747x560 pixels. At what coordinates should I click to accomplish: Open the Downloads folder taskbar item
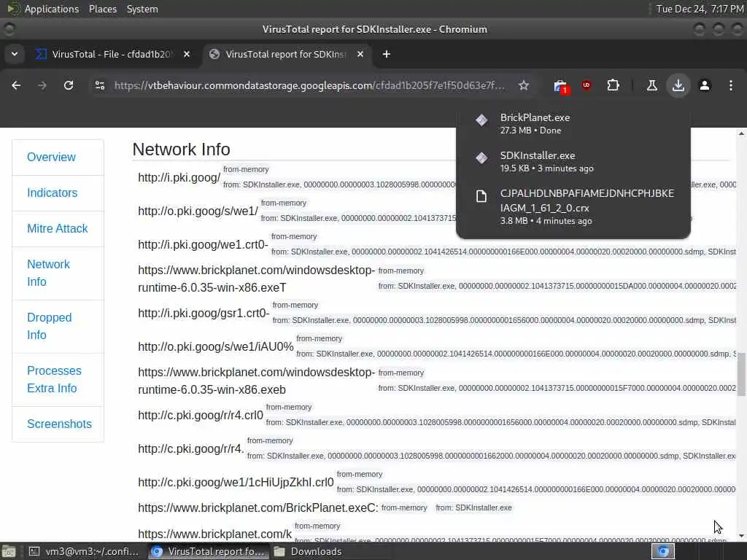point(309,551)
